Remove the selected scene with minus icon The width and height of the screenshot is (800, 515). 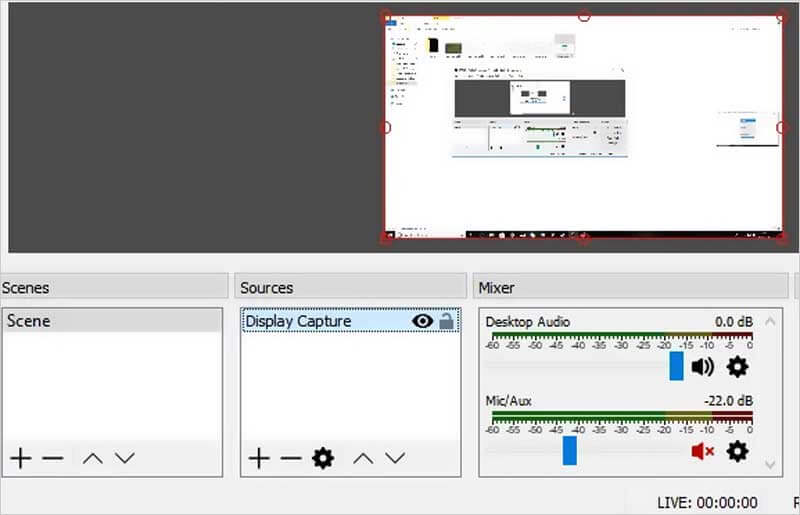[x=53, y=458]
